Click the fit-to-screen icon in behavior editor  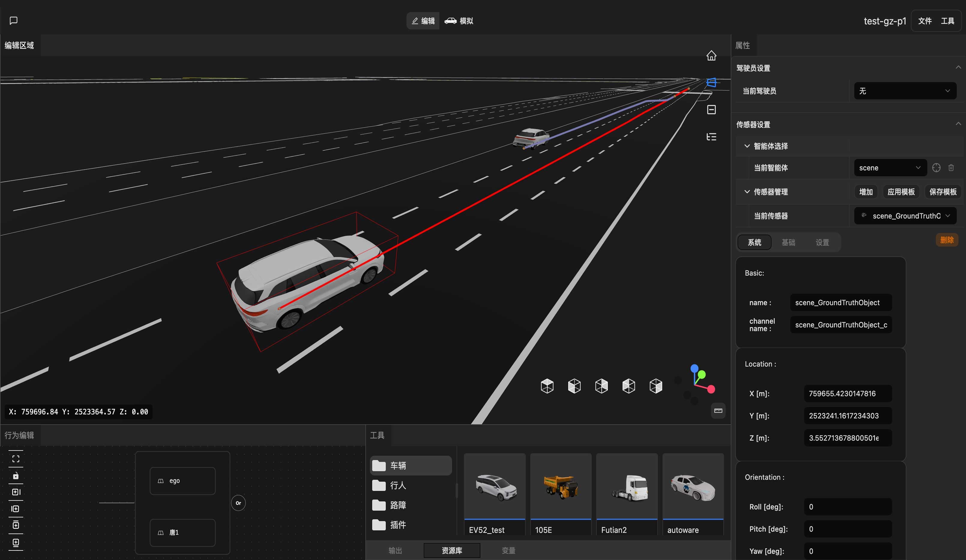(16, 459)
